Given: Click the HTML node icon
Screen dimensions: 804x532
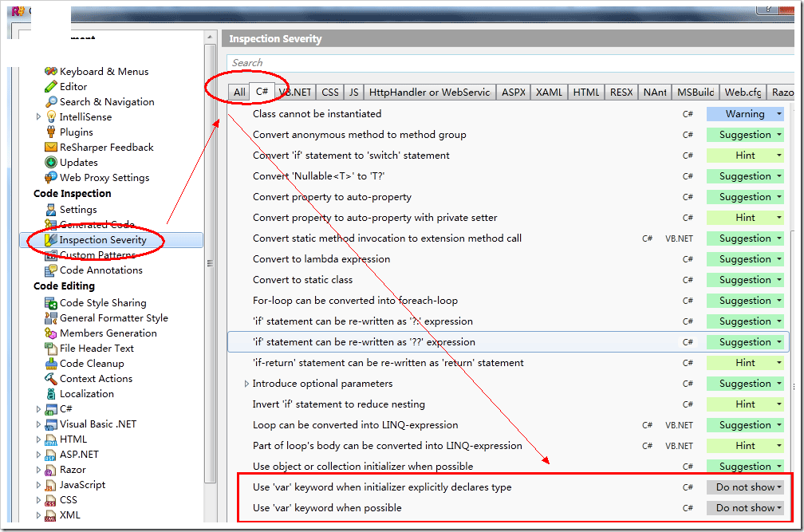Looking at the screenshot, I should click(51, 439).
